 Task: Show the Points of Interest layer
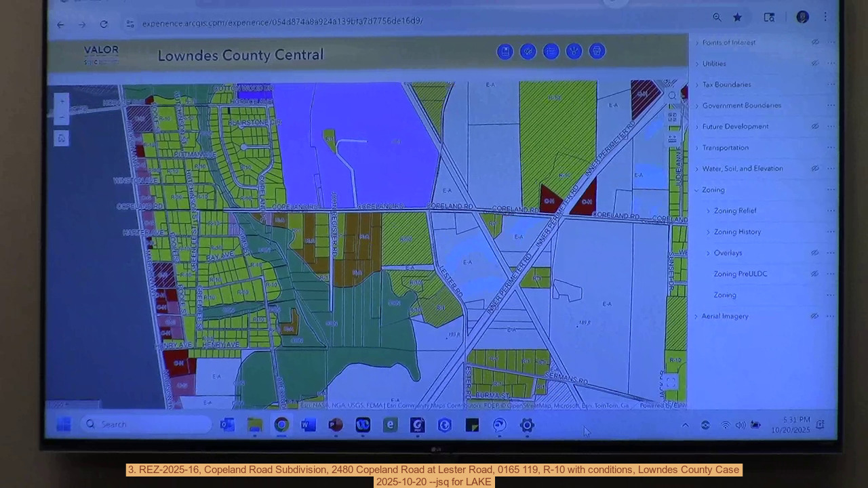(x=815, y=42)
